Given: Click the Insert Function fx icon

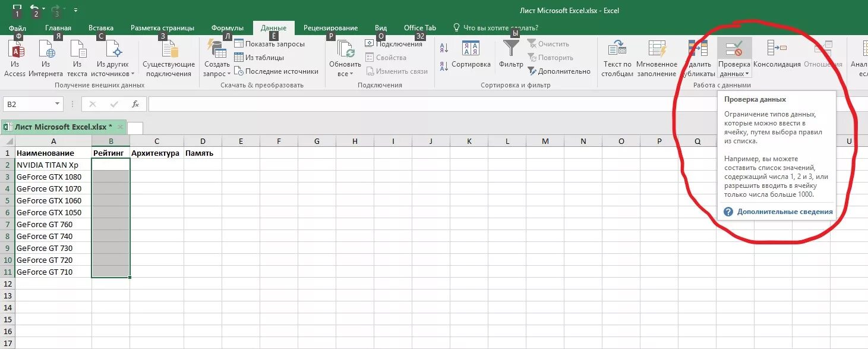Looking at the screenshot, I should 135,104.
